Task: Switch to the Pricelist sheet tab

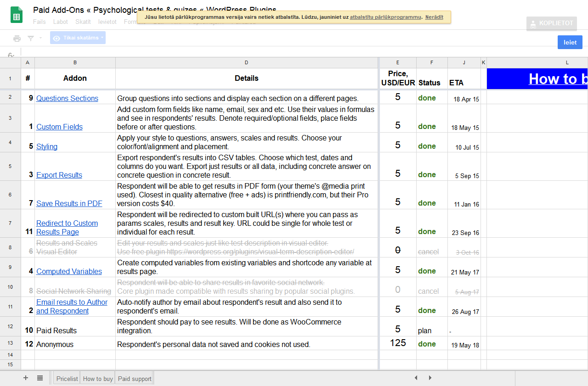Action: [x=67, y=379]
